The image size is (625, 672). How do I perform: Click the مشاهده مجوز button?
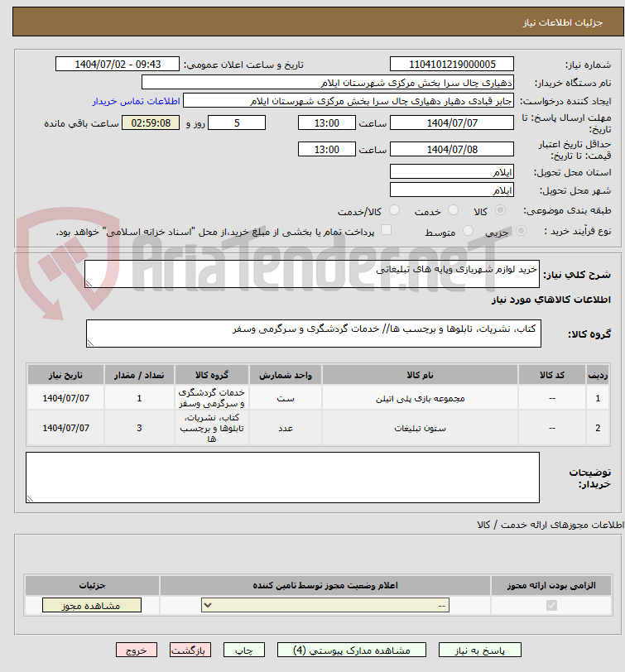(x=92, y=605)
